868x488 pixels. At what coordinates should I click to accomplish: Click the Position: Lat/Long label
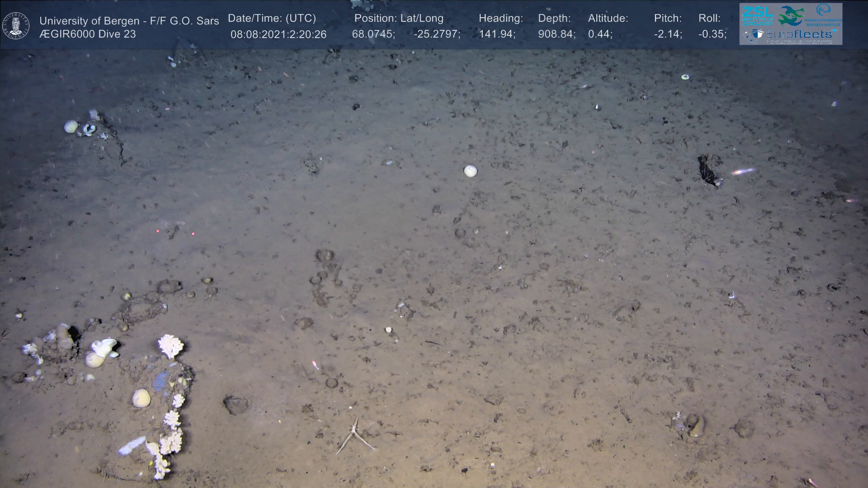click(x=399, y=19)
